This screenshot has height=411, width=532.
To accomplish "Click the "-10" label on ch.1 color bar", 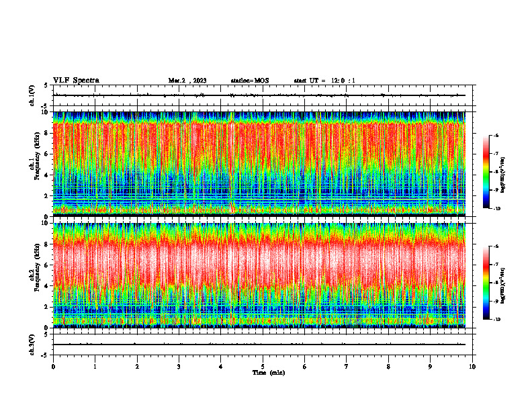I will coord(496,209).
